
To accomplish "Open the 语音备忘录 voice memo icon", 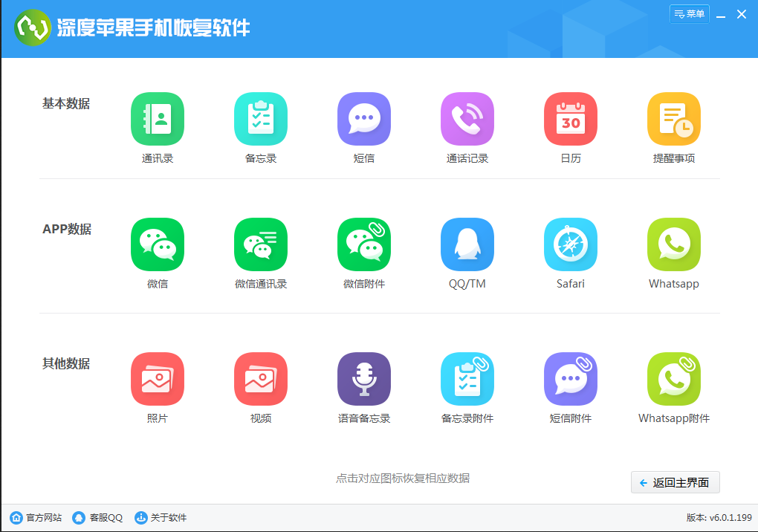I will tap(364, 379).
